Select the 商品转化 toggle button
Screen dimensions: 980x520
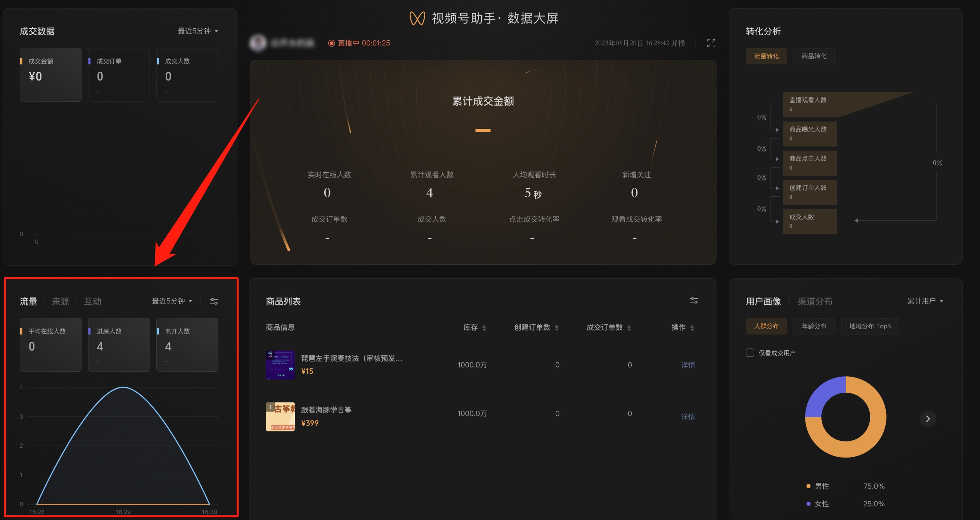pyautogui.click(x=814, y=56)
